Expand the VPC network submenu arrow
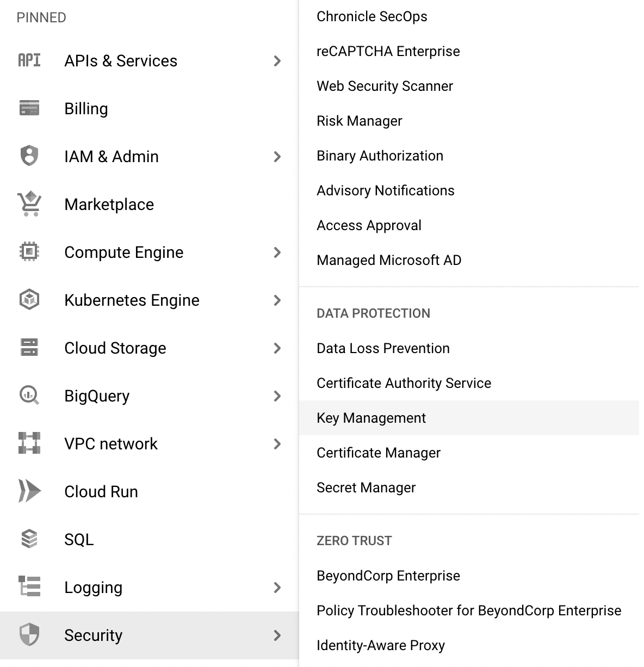Image resolution: width=644 pixels, height=667 pixels. 277,444
